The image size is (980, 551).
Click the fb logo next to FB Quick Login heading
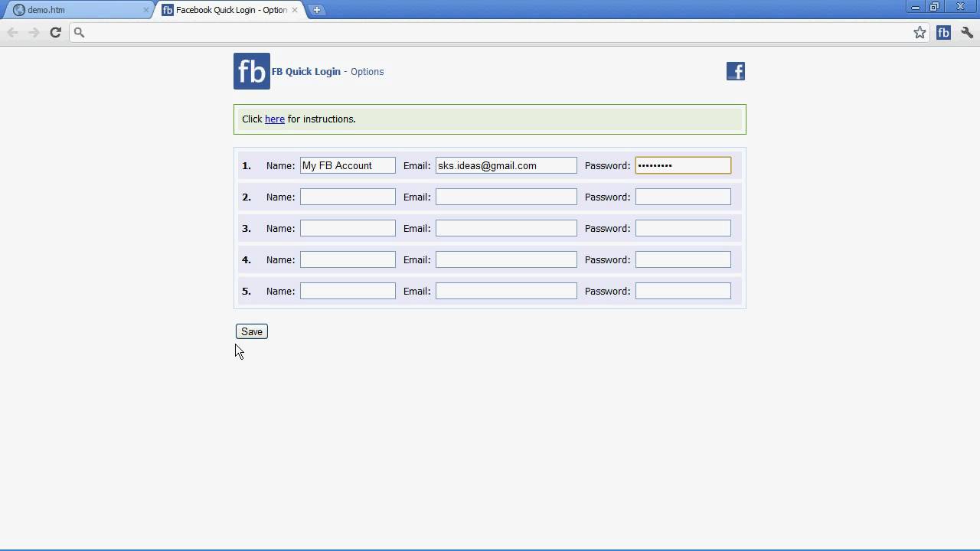coord(251,70)
